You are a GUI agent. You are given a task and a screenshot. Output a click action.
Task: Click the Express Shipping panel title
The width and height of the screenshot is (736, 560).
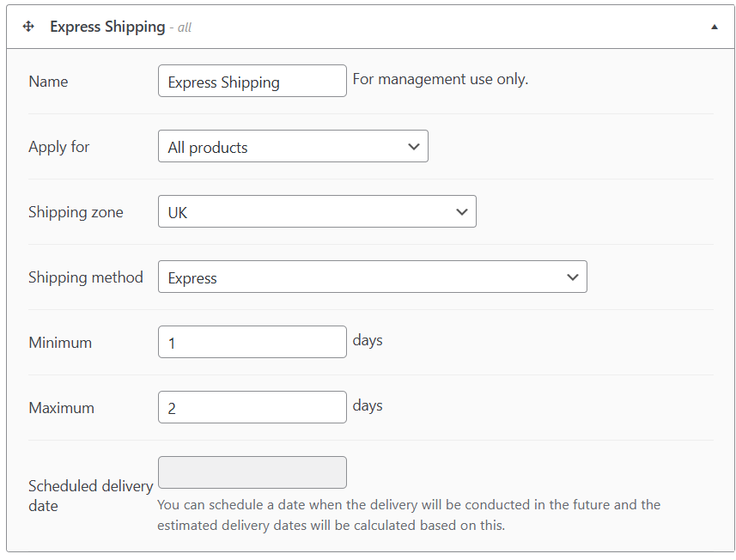107,27
